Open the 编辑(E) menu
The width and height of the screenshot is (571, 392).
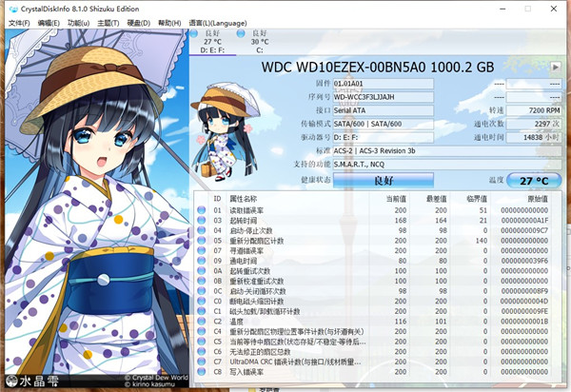point(49,23)
